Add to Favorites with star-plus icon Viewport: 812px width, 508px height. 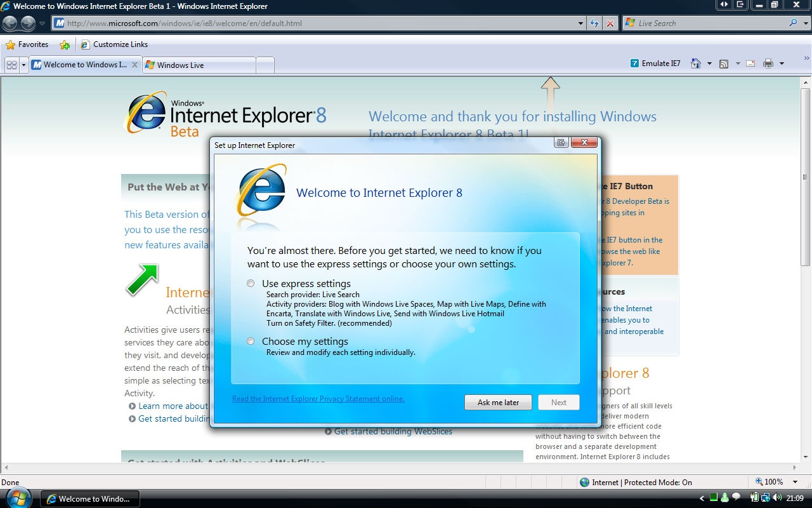(65, 44)
